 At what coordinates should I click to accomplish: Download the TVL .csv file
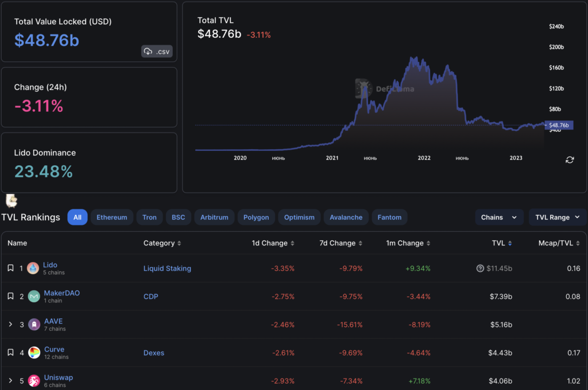point(157,52)
